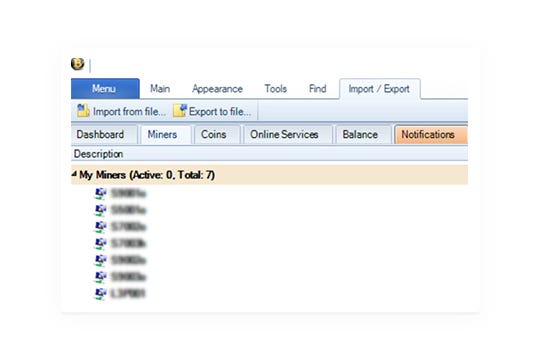Click Export to file... button
The image size is (540, 360).
coord(212,111)
